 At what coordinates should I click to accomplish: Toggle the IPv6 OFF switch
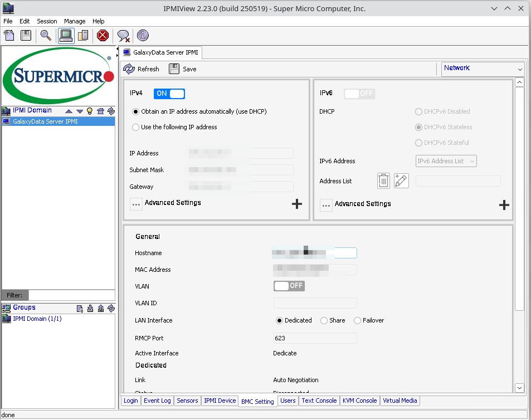(x=359, y=94)
